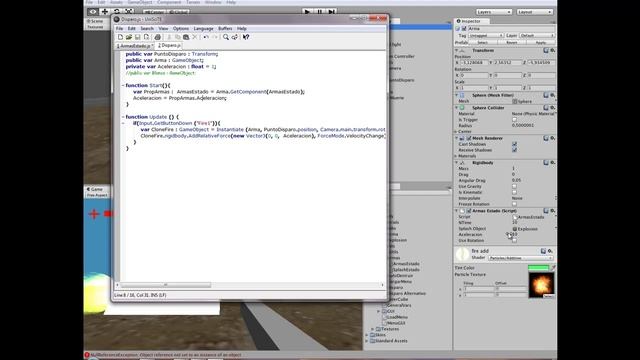Click the Undo arrow icon
The image size is (640, 360).
coord(206,37)
